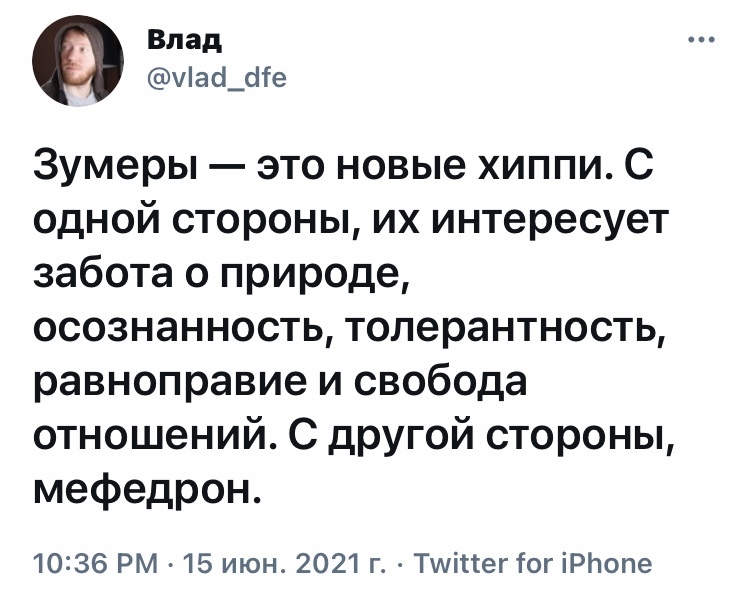Image resolution: width=750 pixels, height=594 pixels.
Task: Click the @vlad_dfe username handle
Action: click(216, 76)
